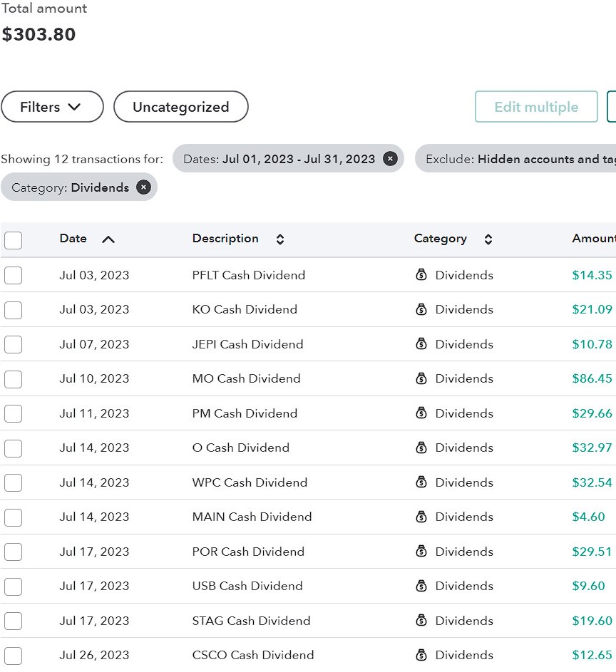Check the select-all transactions checkbox

tap(13, 240)
